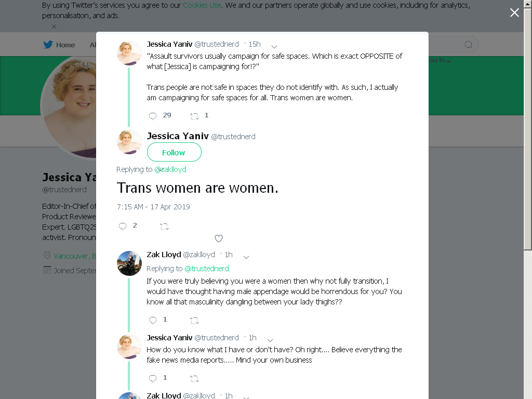Expand options caret on Zak Lloyd's tweet
The image size is (532, 399).
[246, 257]
